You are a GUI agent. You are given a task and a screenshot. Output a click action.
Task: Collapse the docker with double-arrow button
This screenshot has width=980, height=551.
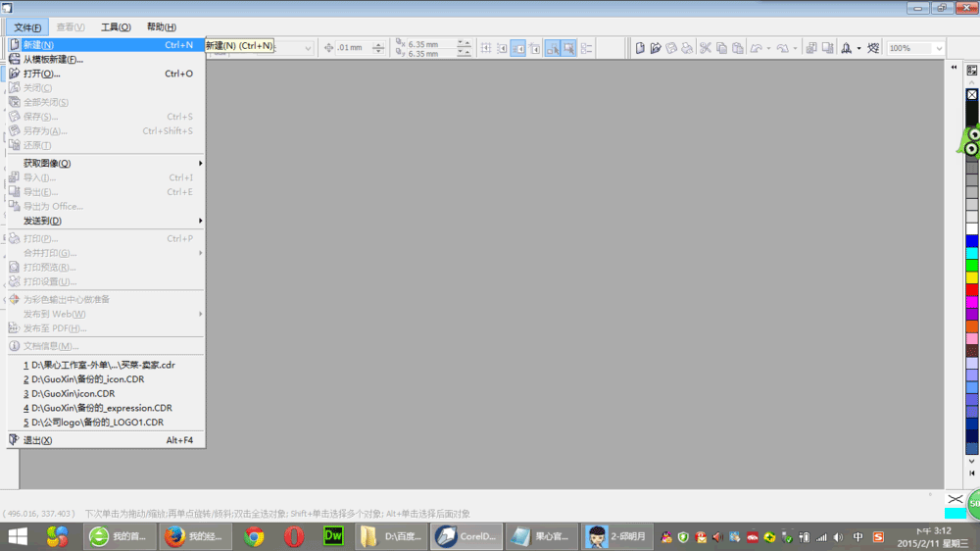point(954,67)
